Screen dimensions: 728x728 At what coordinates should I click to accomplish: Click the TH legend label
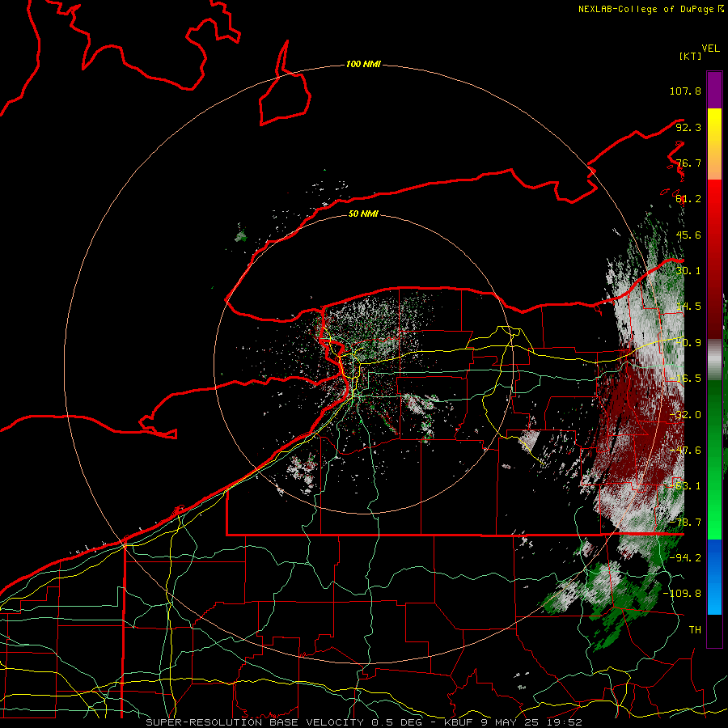(x=695, y=629)
